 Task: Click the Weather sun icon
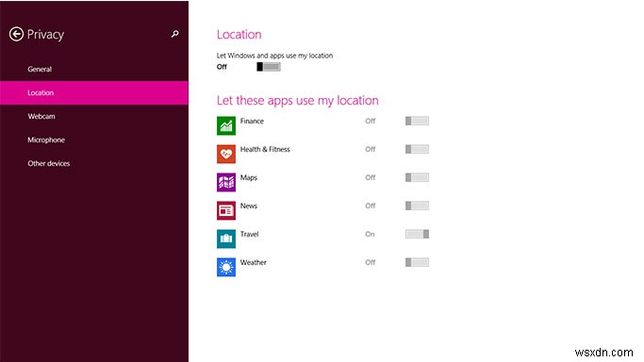[x=226, y=267]
